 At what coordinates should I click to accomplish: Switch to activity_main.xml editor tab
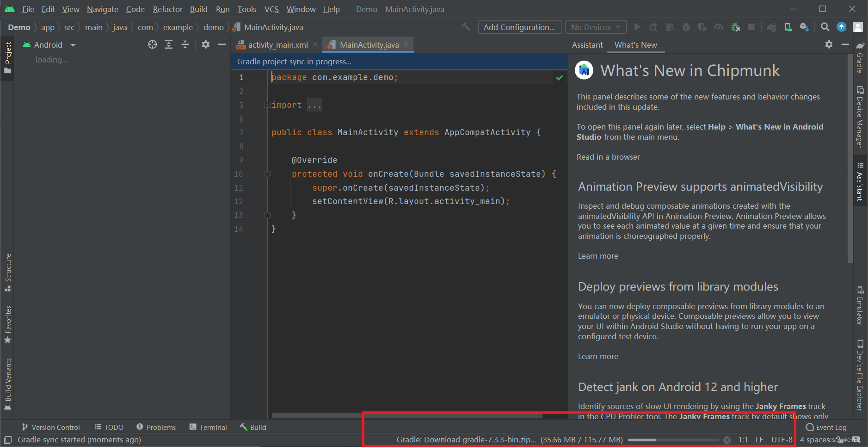click(277, 45)
